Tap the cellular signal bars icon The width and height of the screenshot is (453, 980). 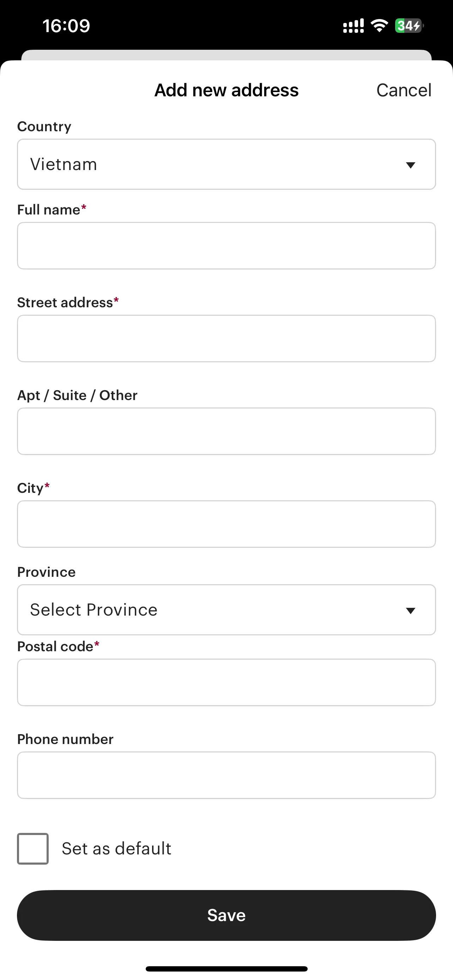(x=354, y=26)
